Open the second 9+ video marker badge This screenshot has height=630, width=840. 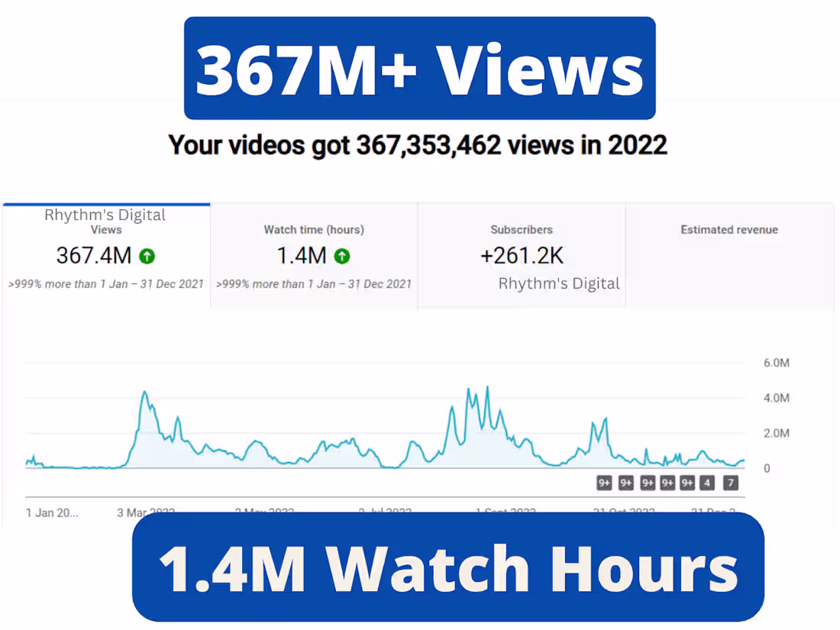pyautogui.click(x=626, y=483)
